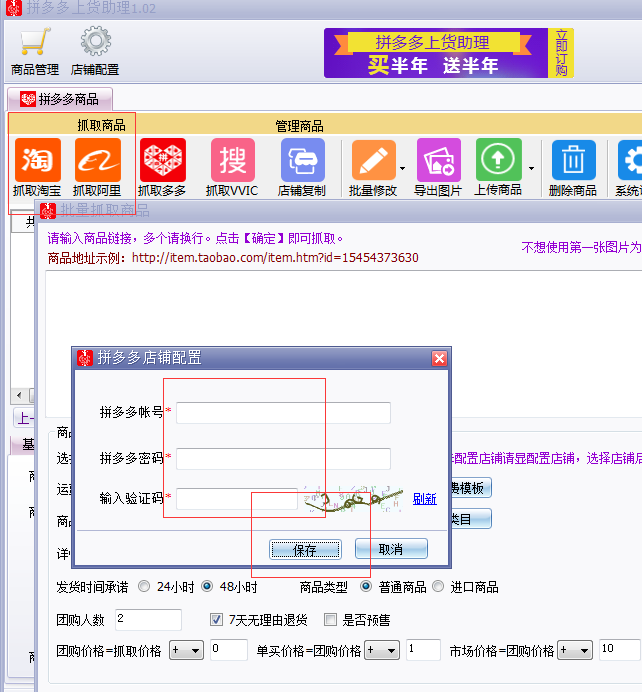Click the example Taobao item URL text
The width and height of the screenshot is (642, 692).
point(275,257)
